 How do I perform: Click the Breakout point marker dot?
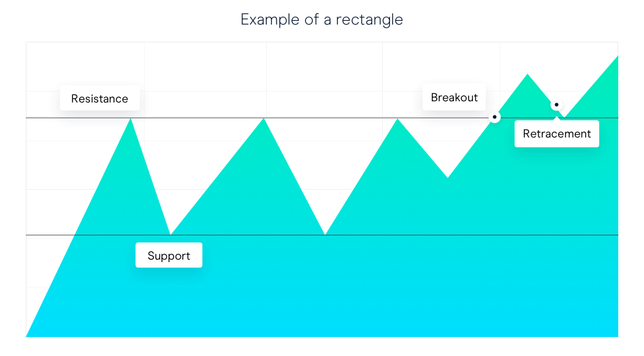(494, 117)
